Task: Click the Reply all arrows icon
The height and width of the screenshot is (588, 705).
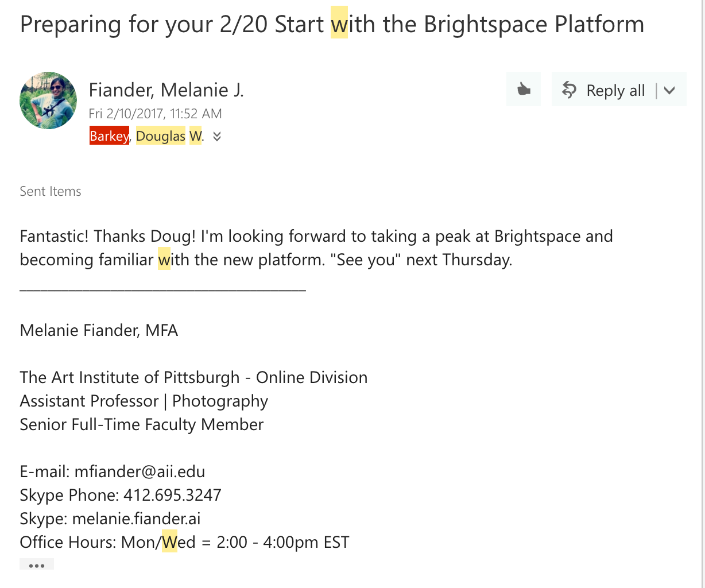Action: tap(569, 90)
